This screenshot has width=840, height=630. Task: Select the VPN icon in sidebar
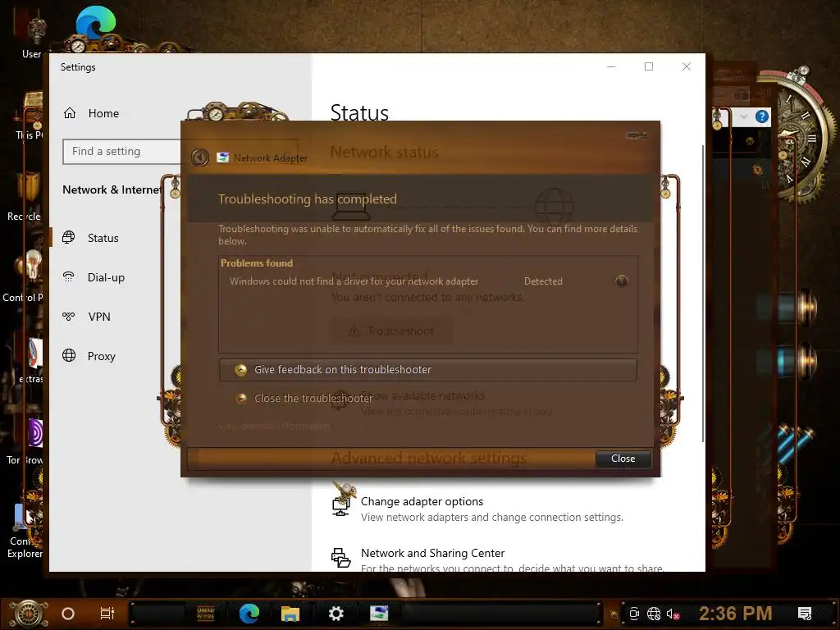[x=69, y=316]
